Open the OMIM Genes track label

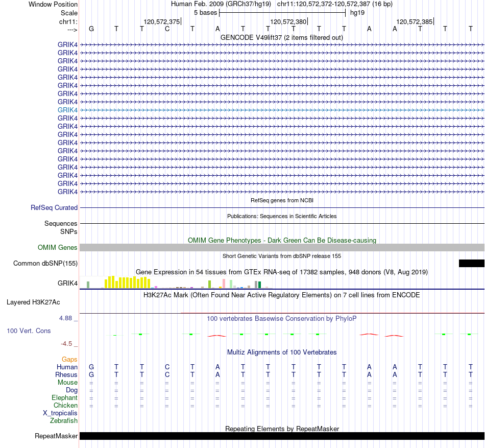58,248
